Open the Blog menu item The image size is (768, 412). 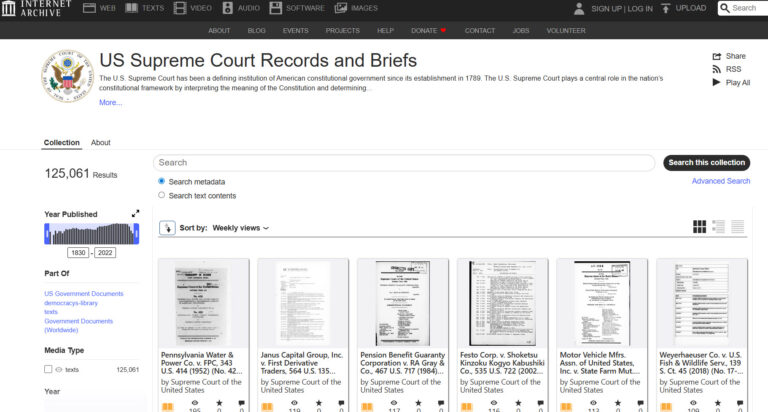click(257, 30)
